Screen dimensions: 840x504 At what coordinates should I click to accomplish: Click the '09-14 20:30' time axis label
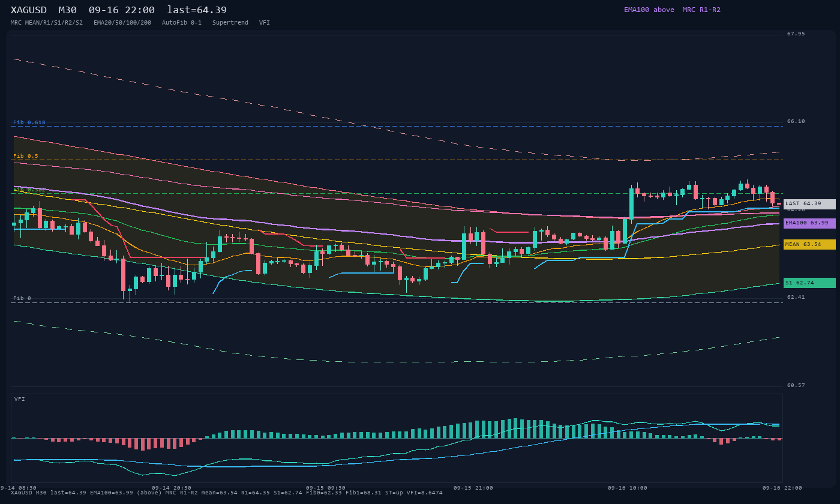[x=172, y=488]
